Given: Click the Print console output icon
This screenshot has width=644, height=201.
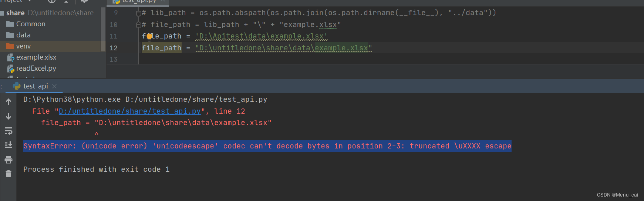Looking at the screenshot, I should [9, 160].
